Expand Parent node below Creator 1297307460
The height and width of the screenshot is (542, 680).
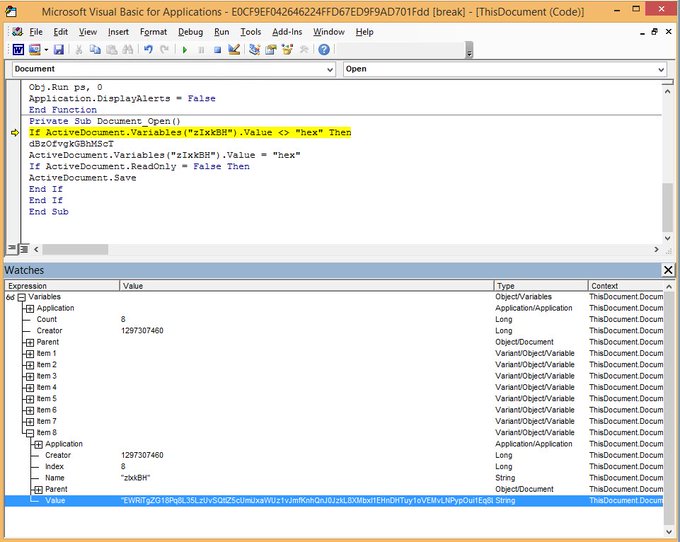click(29, 343)
